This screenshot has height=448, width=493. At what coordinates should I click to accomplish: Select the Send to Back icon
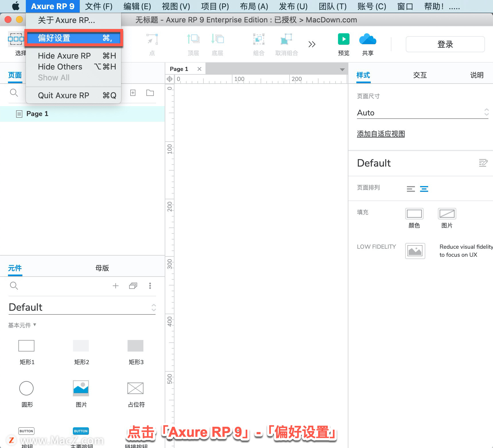(217, 39)
